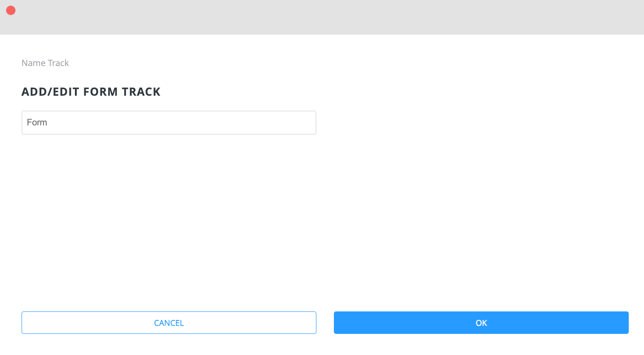The height and width of the screenshot is (355, 644).
Task: Confirm the form track name with OK
Action: click(x=481, y=323)
